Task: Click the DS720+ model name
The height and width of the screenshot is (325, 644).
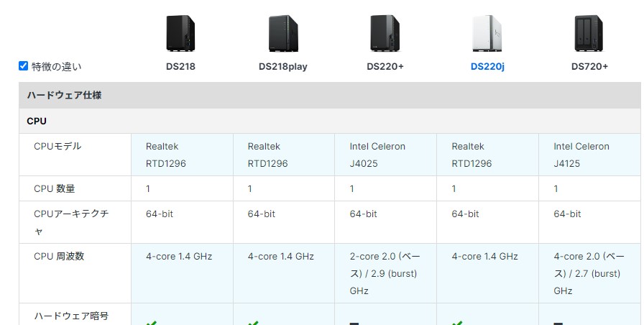Action: click(589, 67)
